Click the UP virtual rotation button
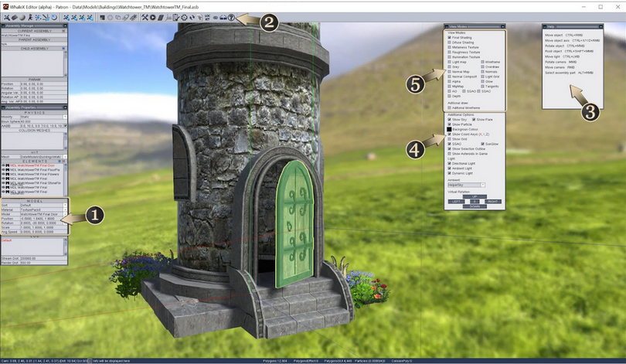 pos(475,196)
